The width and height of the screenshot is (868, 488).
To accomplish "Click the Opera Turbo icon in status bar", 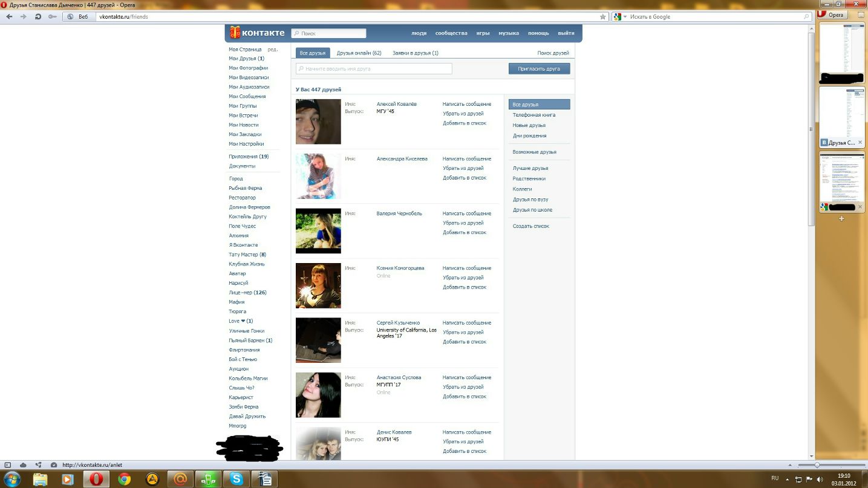I will tap(54, 465).
